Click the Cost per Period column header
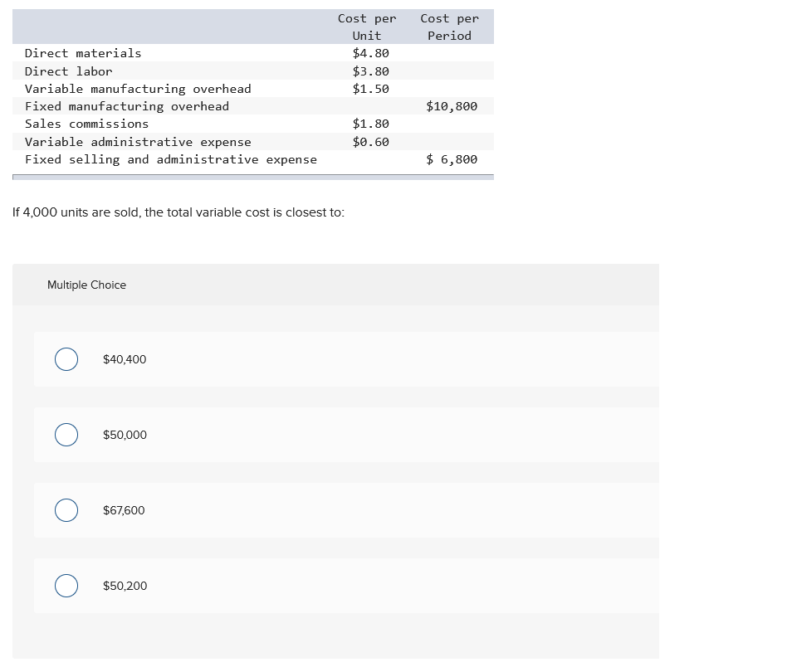Screen dimensions: 797x672 [x=449, y=27]
